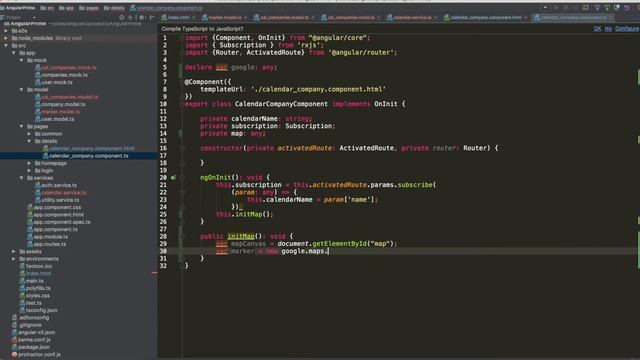The image size is (640, 360).
Task: Place cursor after google.maps. on line 30
Action: click(x=329, y=251)
